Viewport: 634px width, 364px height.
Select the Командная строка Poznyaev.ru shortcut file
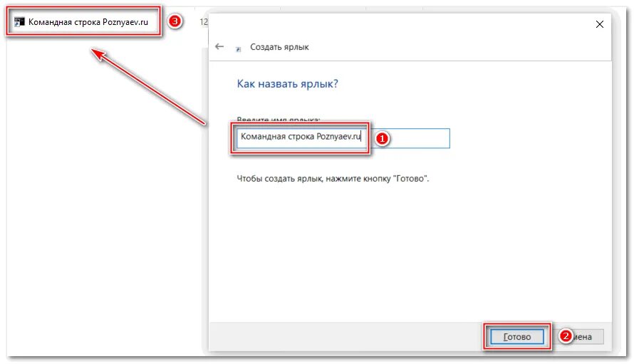(x=82, y=22)
